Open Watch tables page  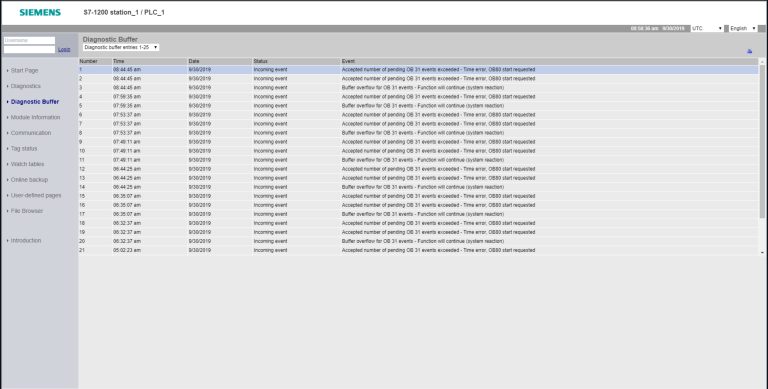coord(27,164)
